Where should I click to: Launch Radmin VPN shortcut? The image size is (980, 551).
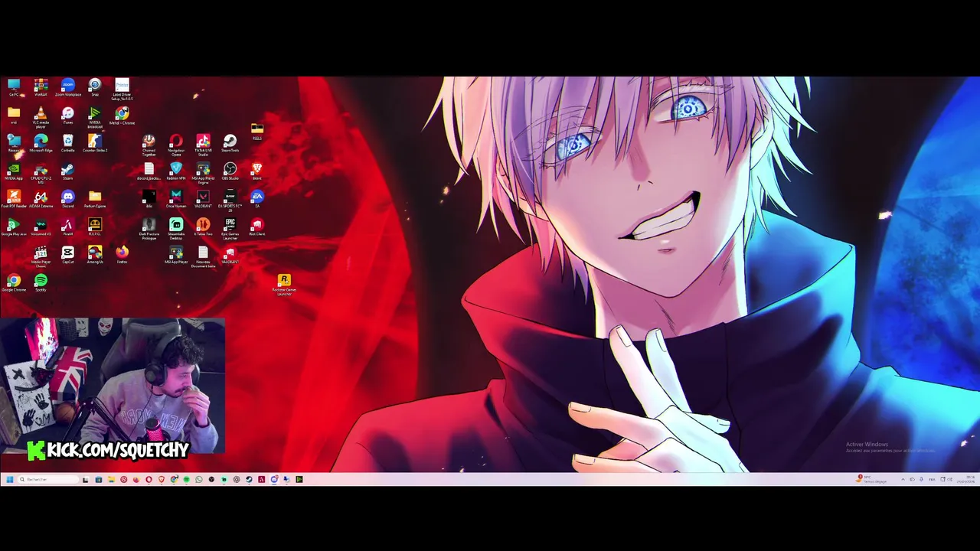tap(176, 171)
